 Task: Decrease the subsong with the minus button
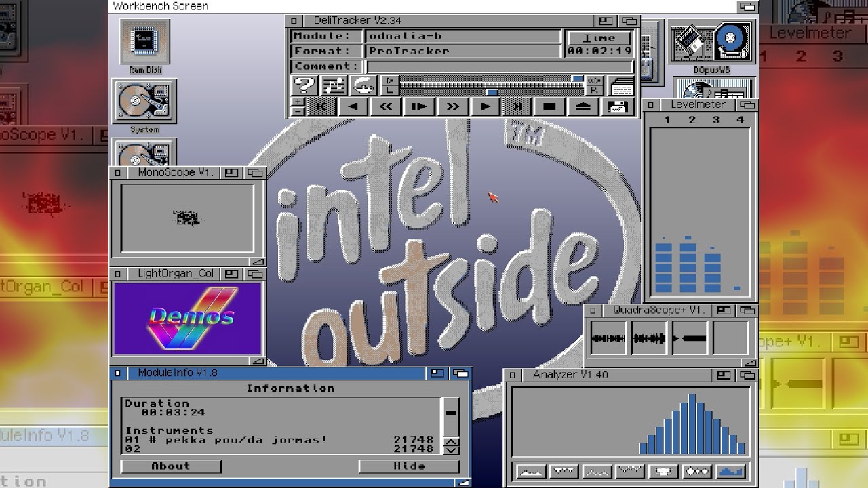coord(298,110)
